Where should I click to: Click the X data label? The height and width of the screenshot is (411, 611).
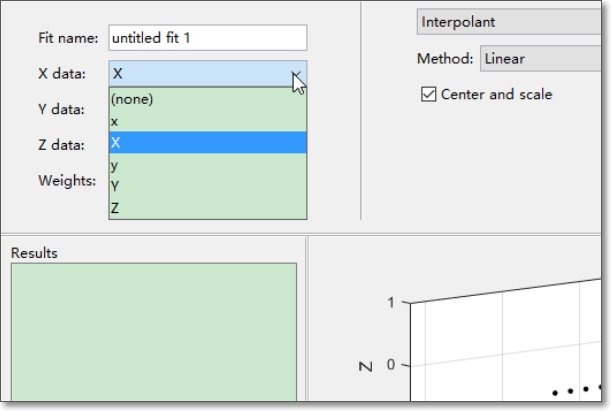[61, 74]
